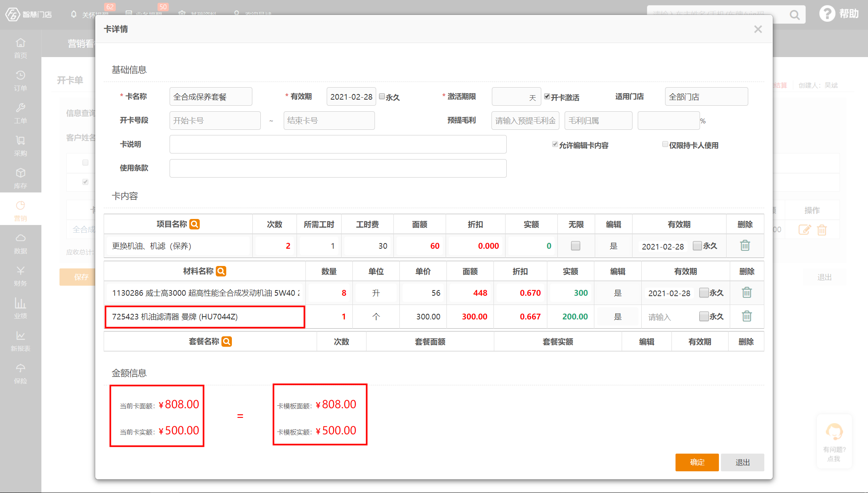This screenshot has height=493, width=868.
Task: Check 永久 for 机油滤清器 曼牌 row
Action: pyautogui.click(x=704, y=316)
